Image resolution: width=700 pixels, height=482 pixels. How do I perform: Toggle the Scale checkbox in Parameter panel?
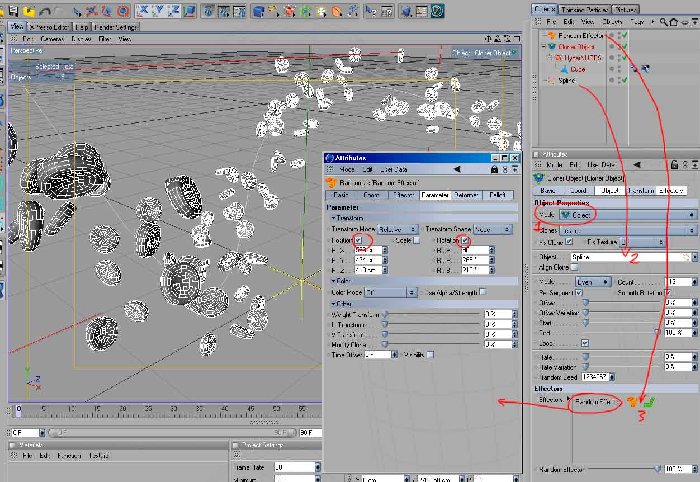click(417, 240)
